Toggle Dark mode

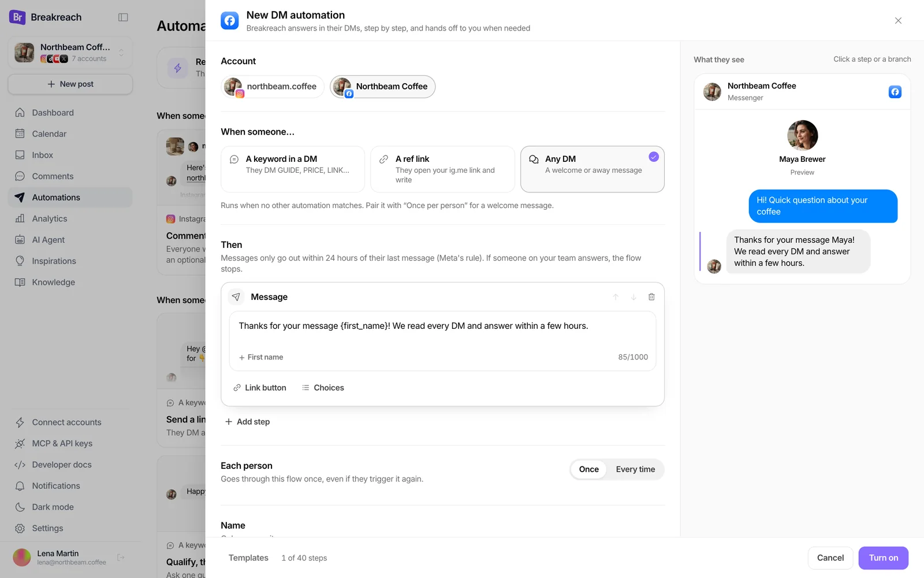pyautogui.click(x=70, y=507)
